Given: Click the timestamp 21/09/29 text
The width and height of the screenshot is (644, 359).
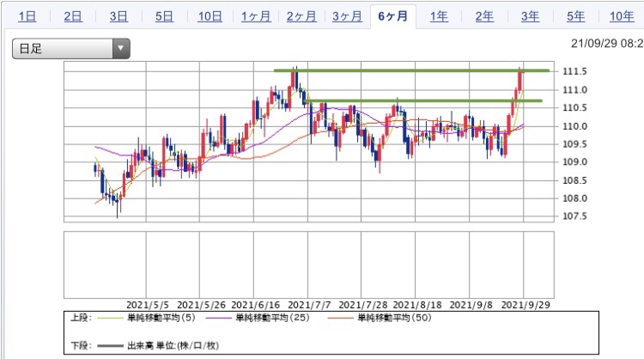Looking at the screenshot, I should tap(607, 44).
